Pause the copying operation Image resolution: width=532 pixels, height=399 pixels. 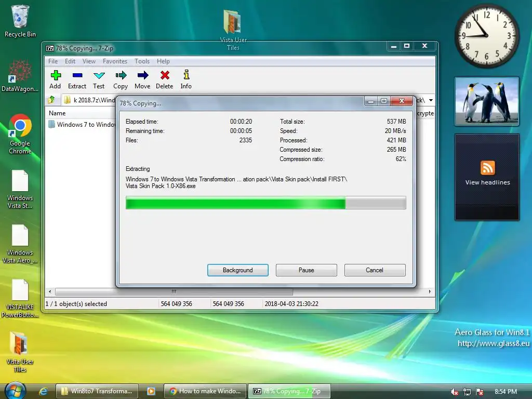(307, 270)
